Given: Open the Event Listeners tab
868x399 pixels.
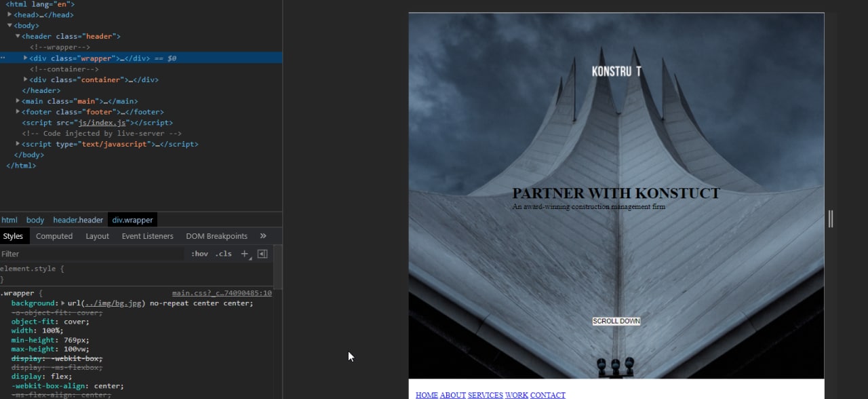Looking at the screenshot, I should point(147,236).
